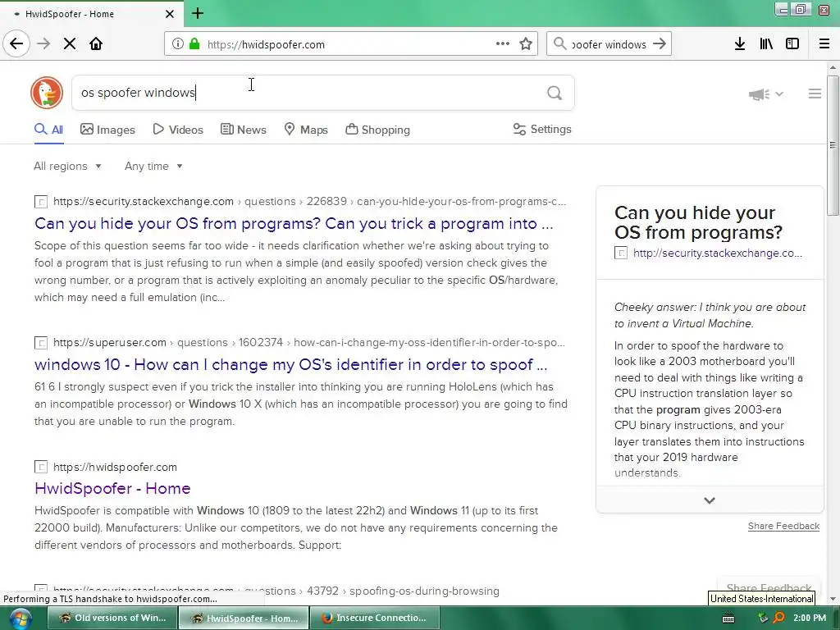Click Firefox search box with 'oofer windows'

click(609, 44)
